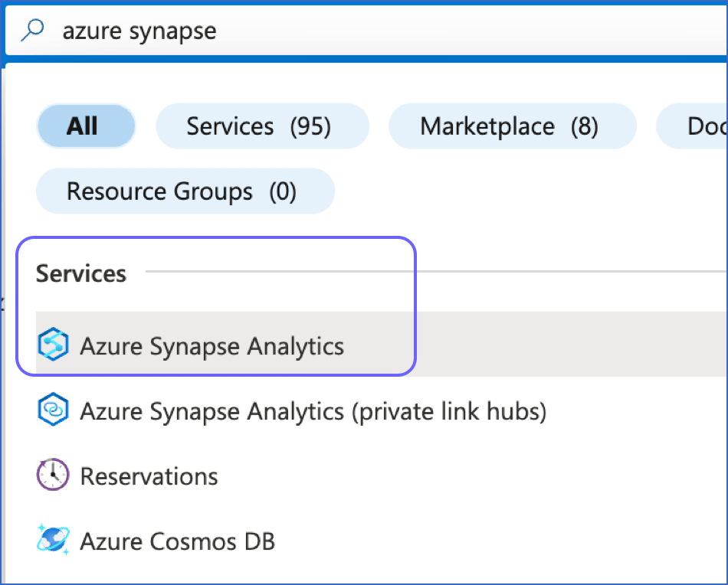The width and height of the screenshot is (728, 585).
Task: Open Azure Synapse Analytics (private link hubs)
Action: coord(313,412)
